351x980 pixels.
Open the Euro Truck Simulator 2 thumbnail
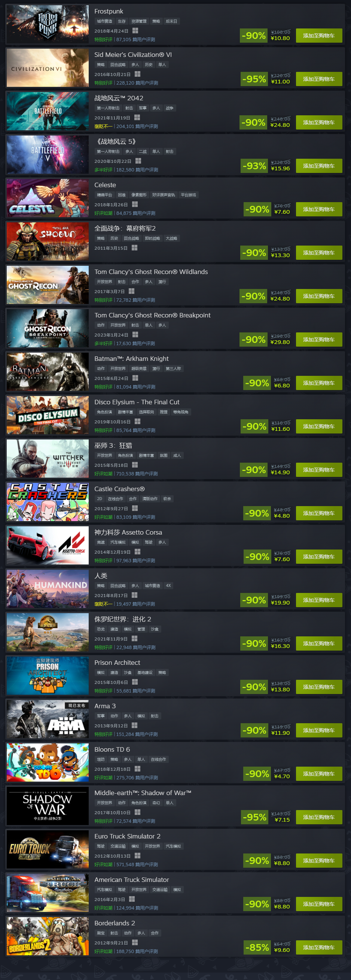48,849
